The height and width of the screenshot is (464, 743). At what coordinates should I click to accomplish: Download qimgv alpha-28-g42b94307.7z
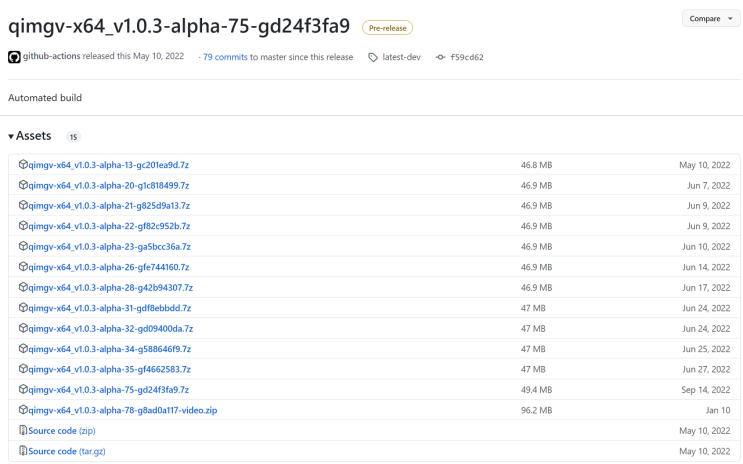pos(110,288)
